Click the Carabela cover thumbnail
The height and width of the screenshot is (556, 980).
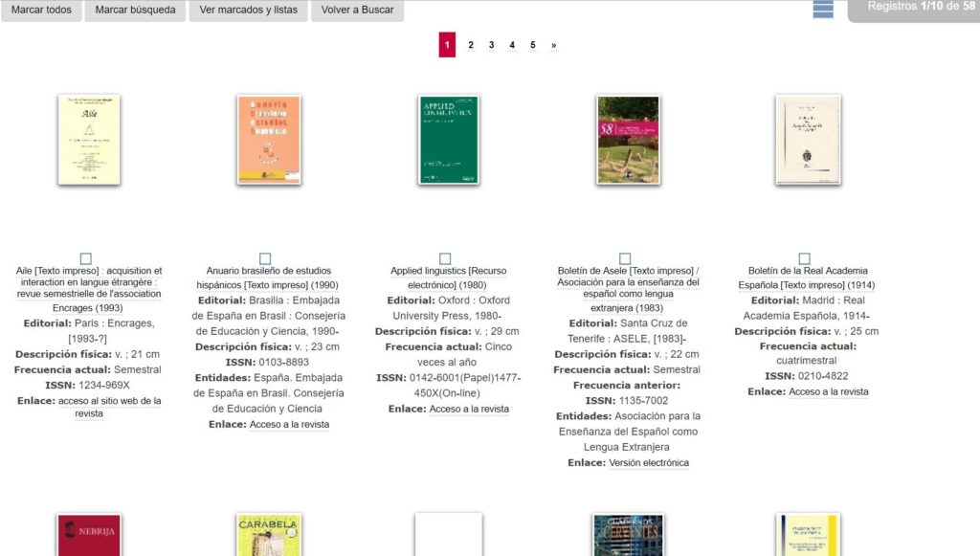pos(269,536)
